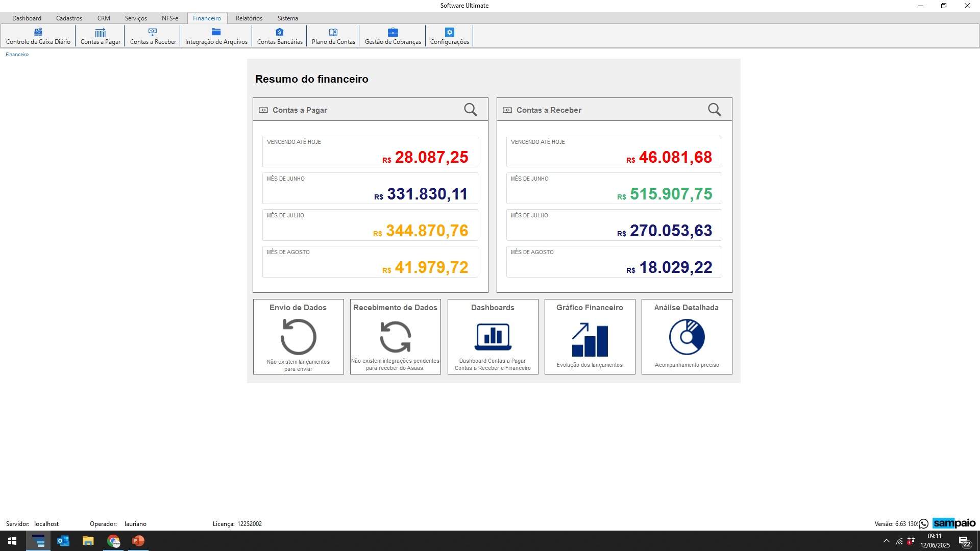980x551 pixels.
Task: Open Configurações gear icon in toolbar
Action: click(449, 32)
